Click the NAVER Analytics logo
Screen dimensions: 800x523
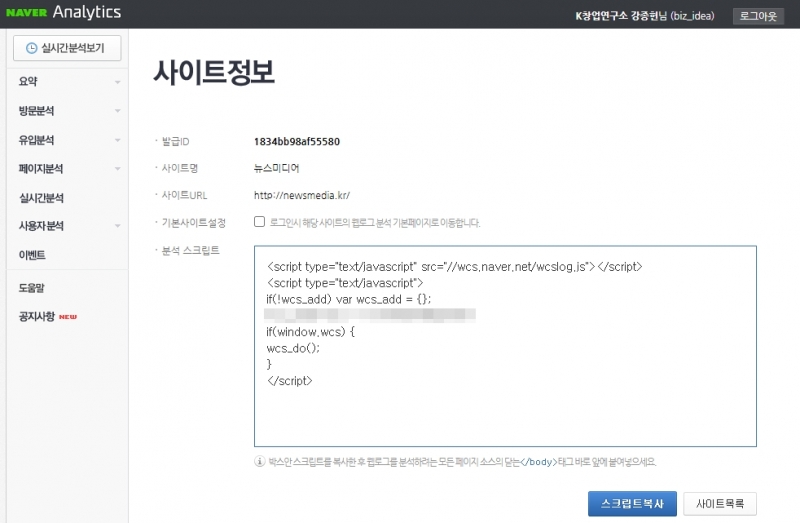64,12
